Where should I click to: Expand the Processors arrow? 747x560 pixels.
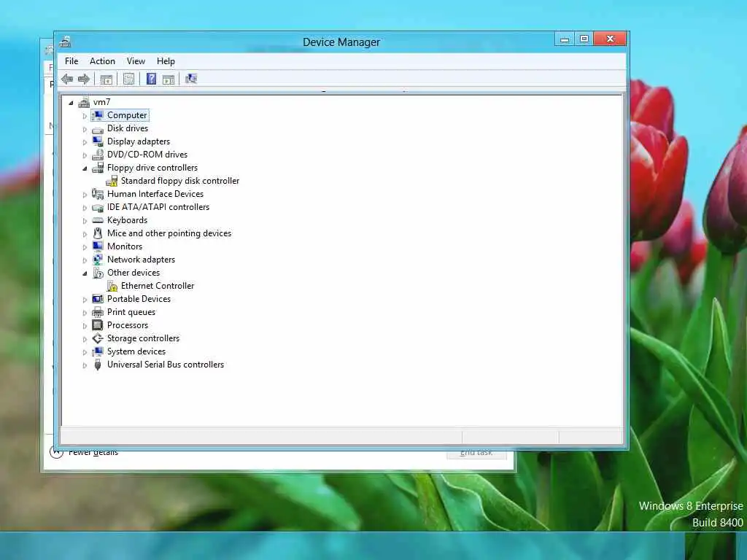point(85,326)
